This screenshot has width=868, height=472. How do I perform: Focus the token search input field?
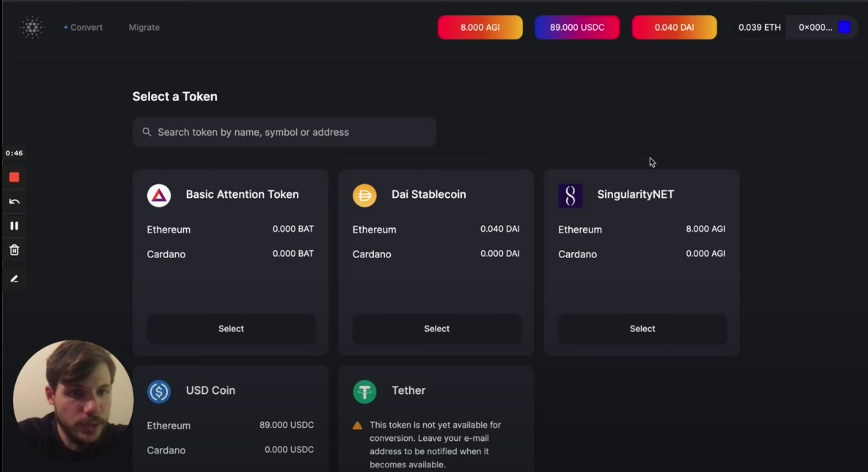point(284,132)
